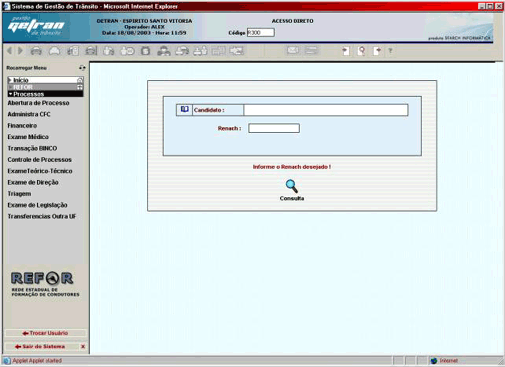Click the Consulta magnifying glass icon
The width and height of the screenshot is (505, 367).
tap(292, 186)
